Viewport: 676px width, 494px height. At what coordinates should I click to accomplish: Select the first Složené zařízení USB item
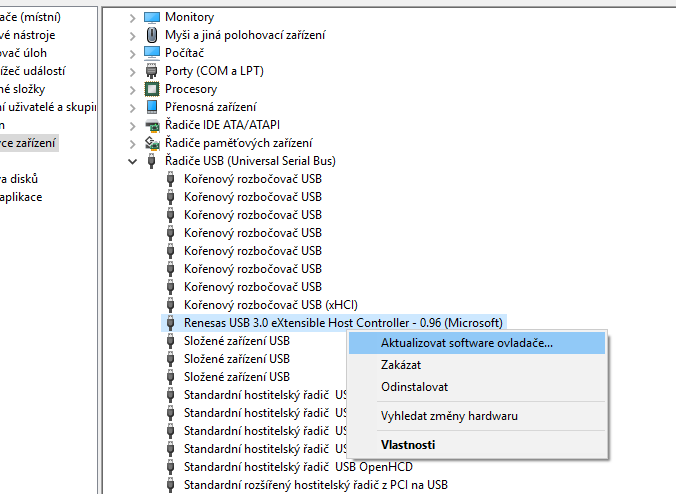coord(236,341)
